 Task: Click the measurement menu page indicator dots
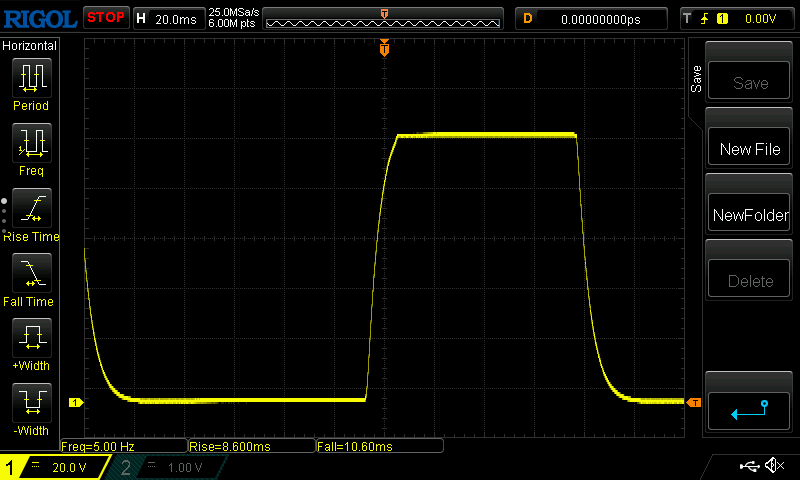4,216
